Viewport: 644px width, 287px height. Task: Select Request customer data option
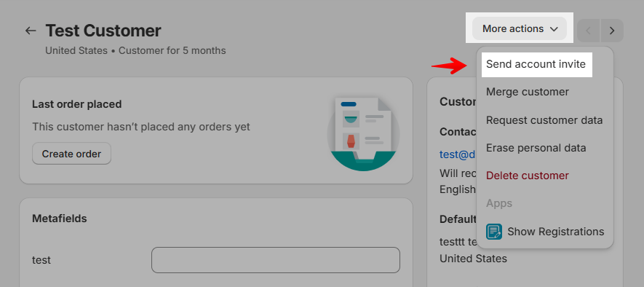tap(544, 120)
